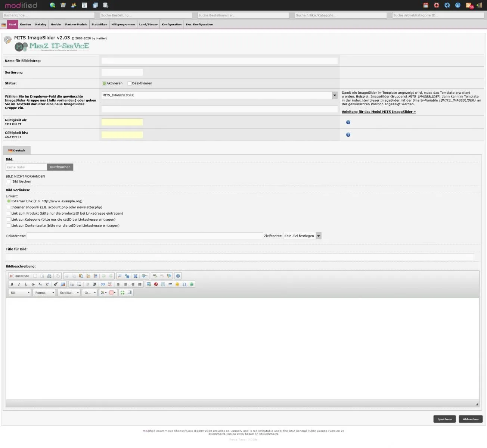Image resolution: width=487 pixels, height=448 pixels.
Task: Insert bulleted list in editor
Action: tap(79, 284)
